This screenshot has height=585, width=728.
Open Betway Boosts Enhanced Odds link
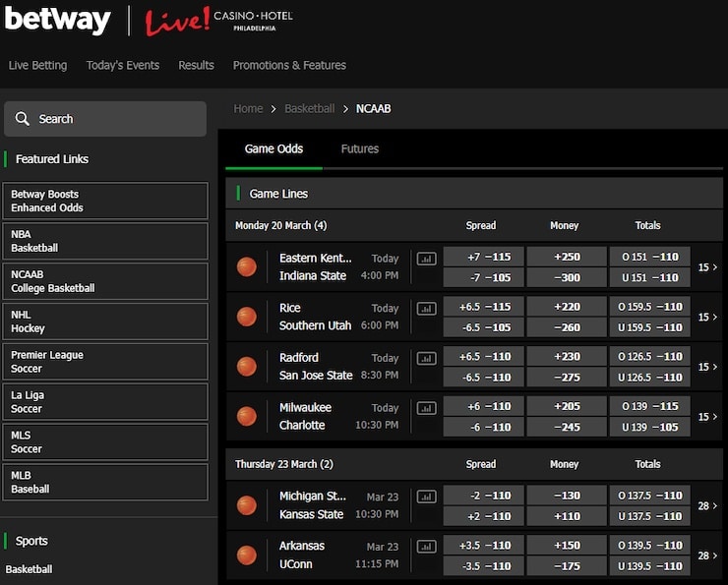[x=105, y=201]
